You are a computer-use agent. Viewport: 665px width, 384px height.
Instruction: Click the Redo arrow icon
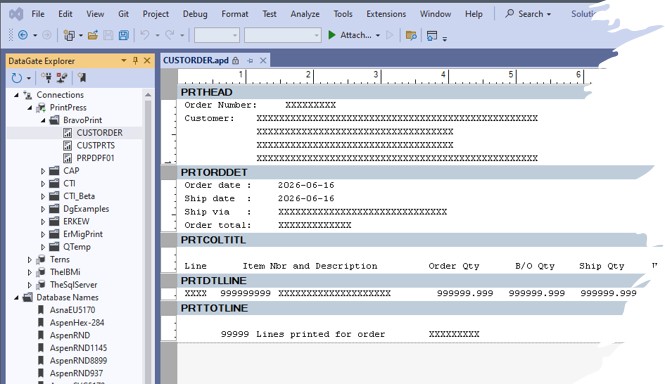click(170, 35)
